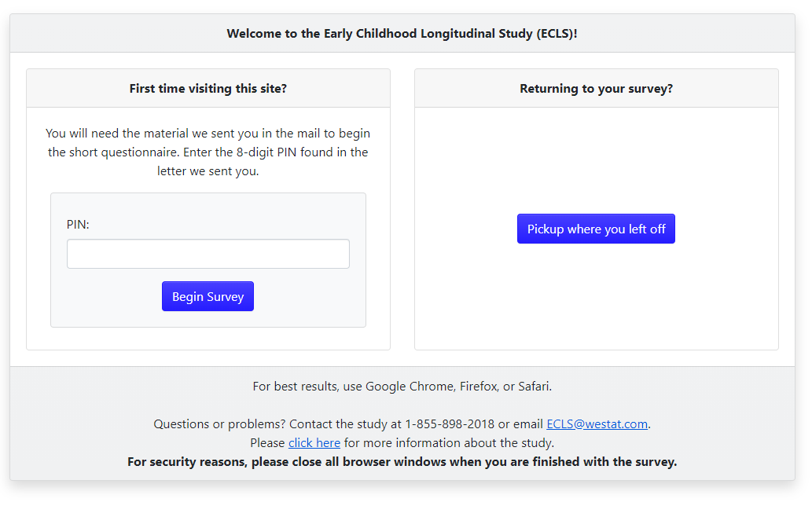The width and height of the screenshot is (812, 506).
Task: Click the bold security reminder sentence
Action: [402, 462]
